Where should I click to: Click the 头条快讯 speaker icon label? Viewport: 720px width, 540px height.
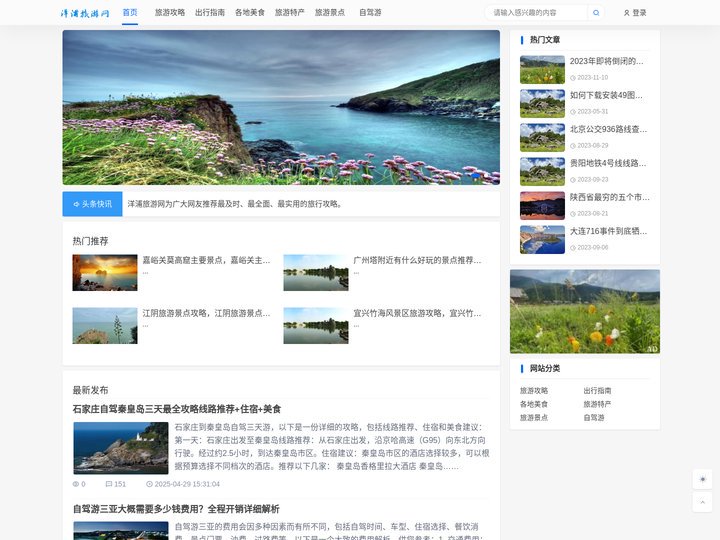pyautogui.click(x=92, y=204)
